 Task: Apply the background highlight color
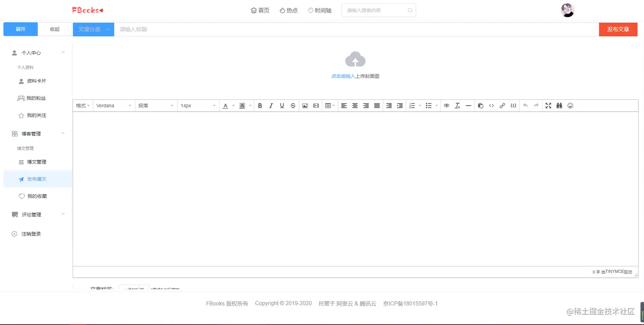click(x=242, y=106)
